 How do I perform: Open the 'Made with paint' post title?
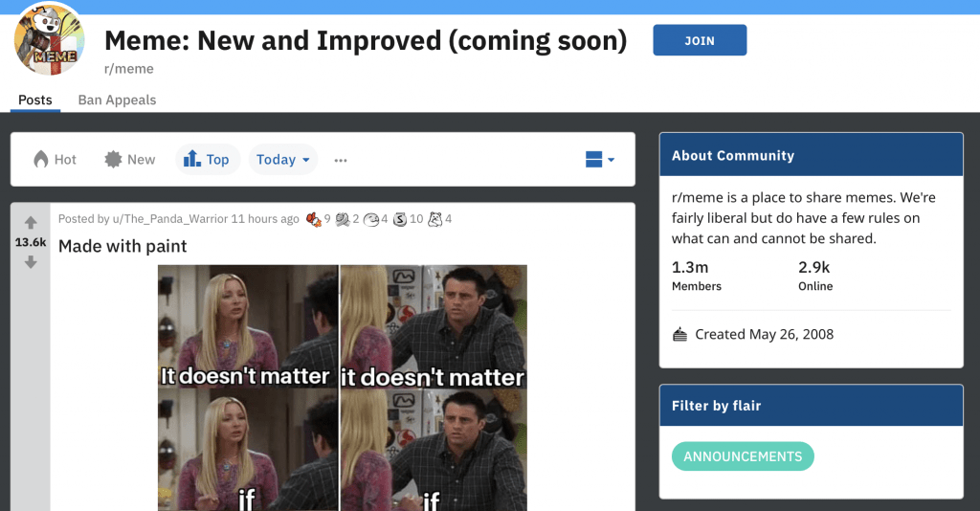[122, 246]
